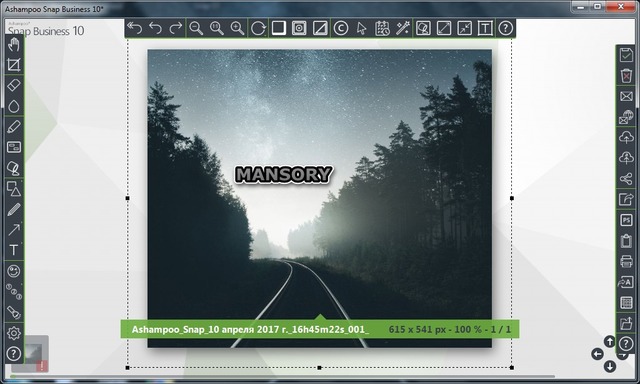Run the text recognition A icon

(x=626, y=282)
